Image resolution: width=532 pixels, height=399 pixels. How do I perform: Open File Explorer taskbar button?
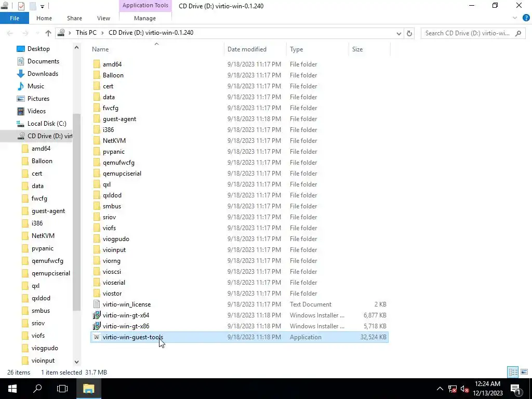click(x=89, y=389)
